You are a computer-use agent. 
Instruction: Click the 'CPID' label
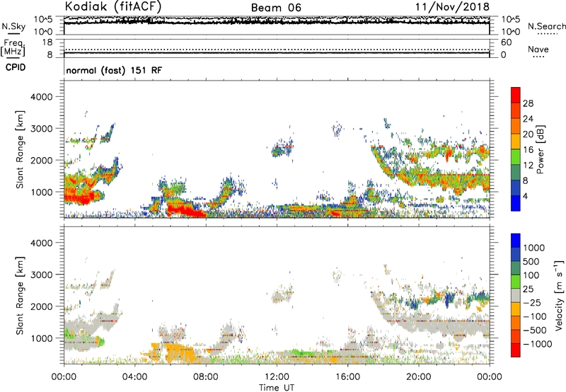(16, 67)
